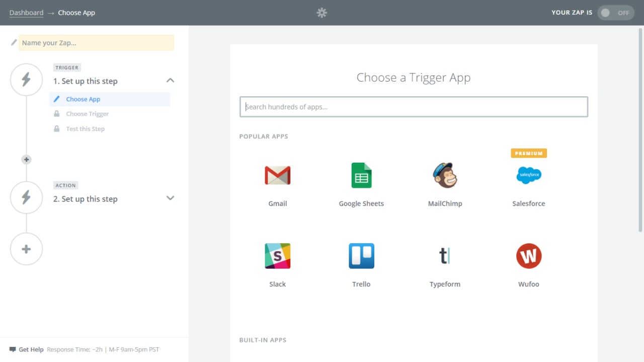The image size is (644, 362).
Task: Turn on the Zap on/off switch
Action: pos(616,13)
